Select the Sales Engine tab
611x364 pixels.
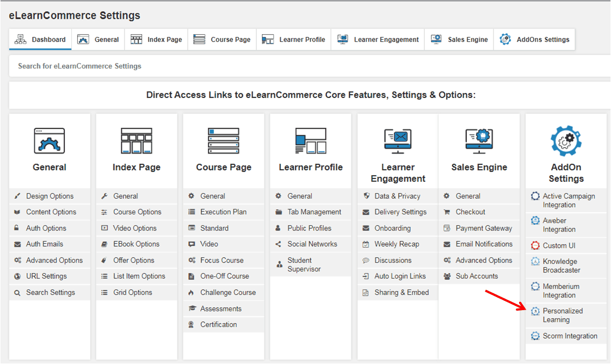[459, 39]
